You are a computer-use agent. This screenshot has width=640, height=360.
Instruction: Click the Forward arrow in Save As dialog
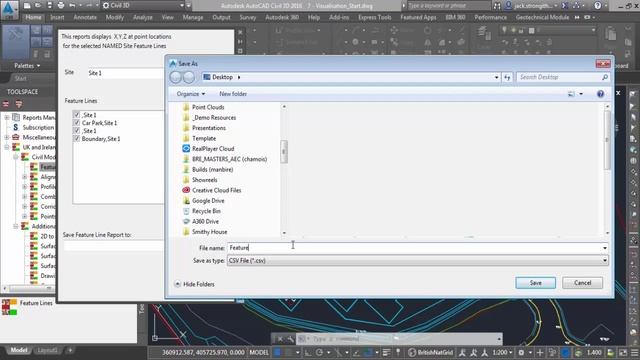point(189,77)
